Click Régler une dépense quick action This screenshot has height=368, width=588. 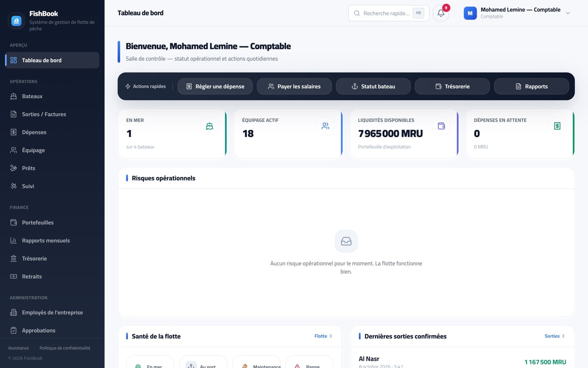click(x=215, y=86)
